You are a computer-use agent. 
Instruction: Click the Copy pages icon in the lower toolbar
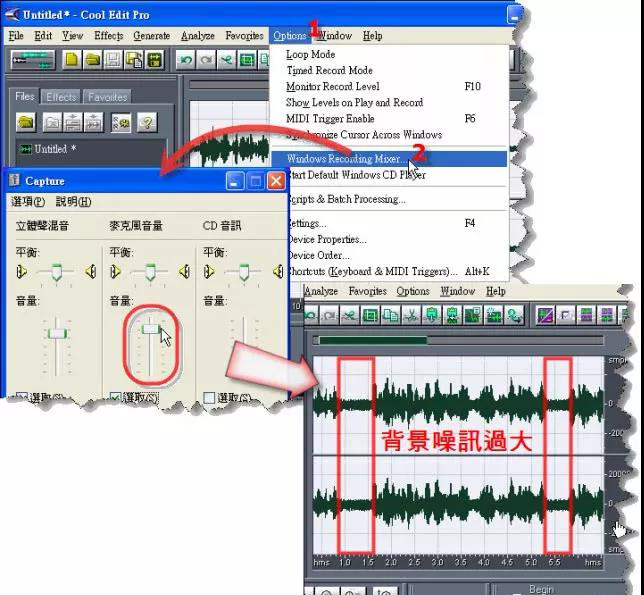point(391,315)
